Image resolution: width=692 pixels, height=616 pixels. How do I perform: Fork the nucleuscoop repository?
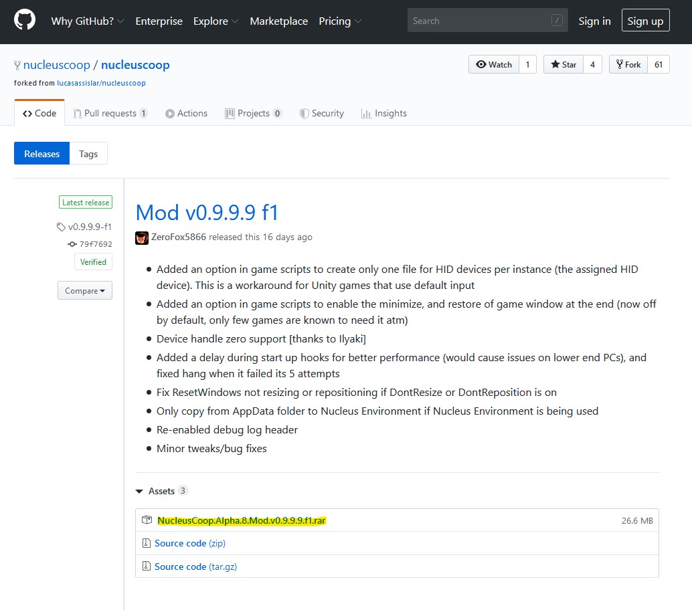628,64
